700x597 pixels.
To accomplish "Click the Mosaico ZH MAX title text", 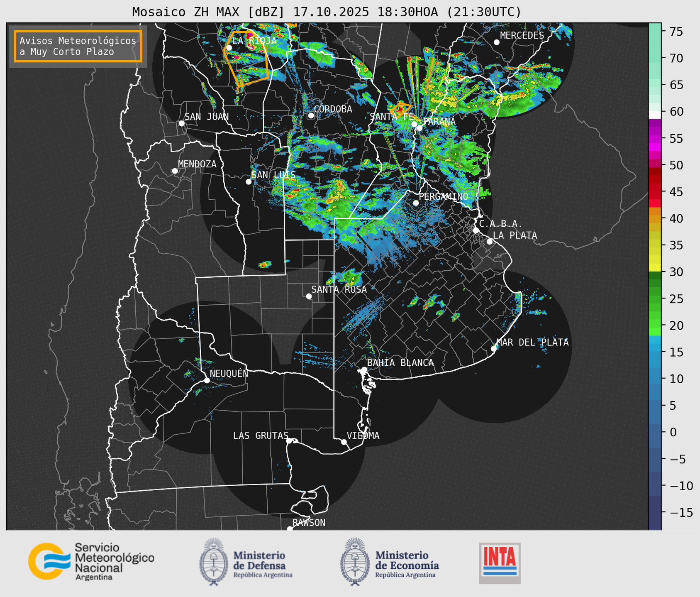I will [326, 12].
